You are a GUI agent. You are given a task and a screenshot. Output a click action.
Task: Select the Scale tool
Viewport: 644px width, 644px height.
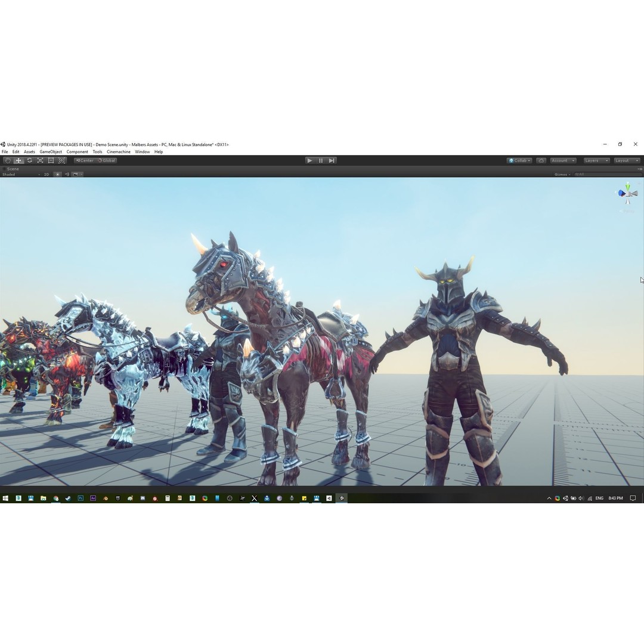pyautogui.click(x=41, y=160)
